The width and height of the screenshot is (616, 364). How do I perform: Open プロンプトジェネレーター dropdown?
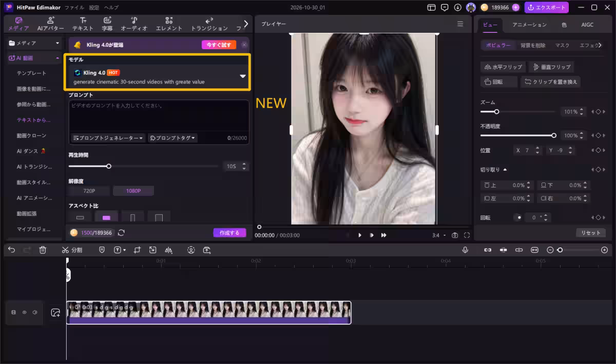108,138
